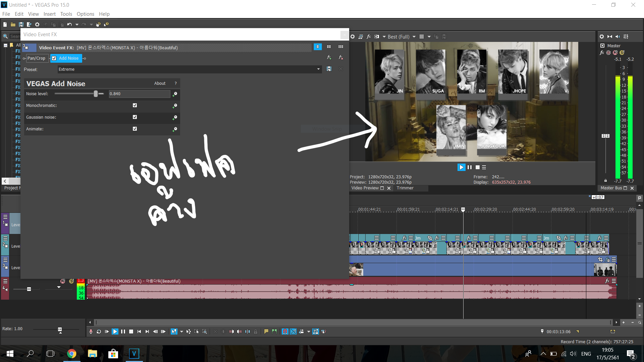This screenshot has height=362, width=644.
Task: Adjust the playback Rate slider
Action: (60, 330)
